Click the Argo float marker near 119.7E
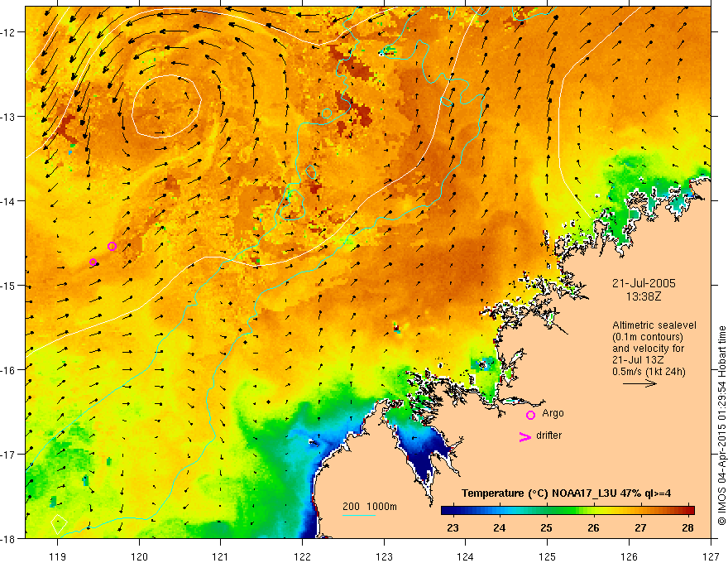 pos(112,246)
